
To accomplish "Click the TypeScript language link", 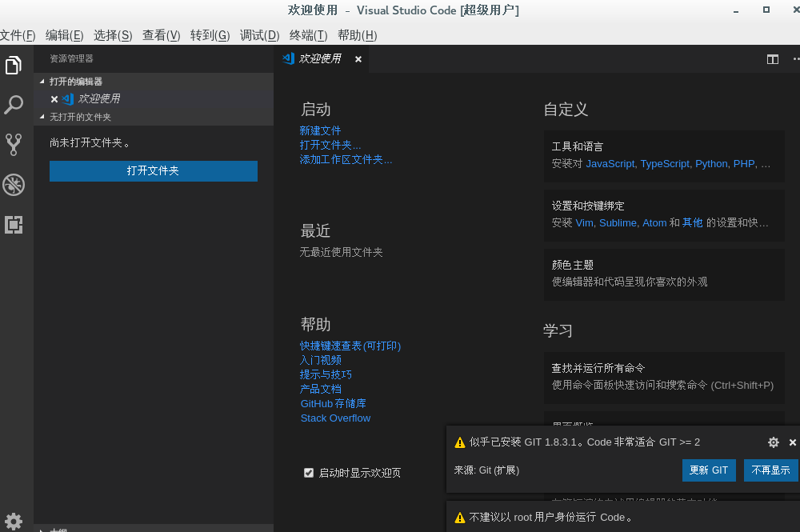I will click(665, 164).
